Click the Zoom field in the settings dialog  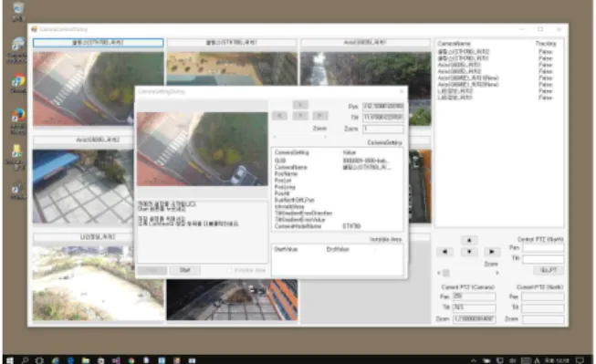[x=383, y=129]
